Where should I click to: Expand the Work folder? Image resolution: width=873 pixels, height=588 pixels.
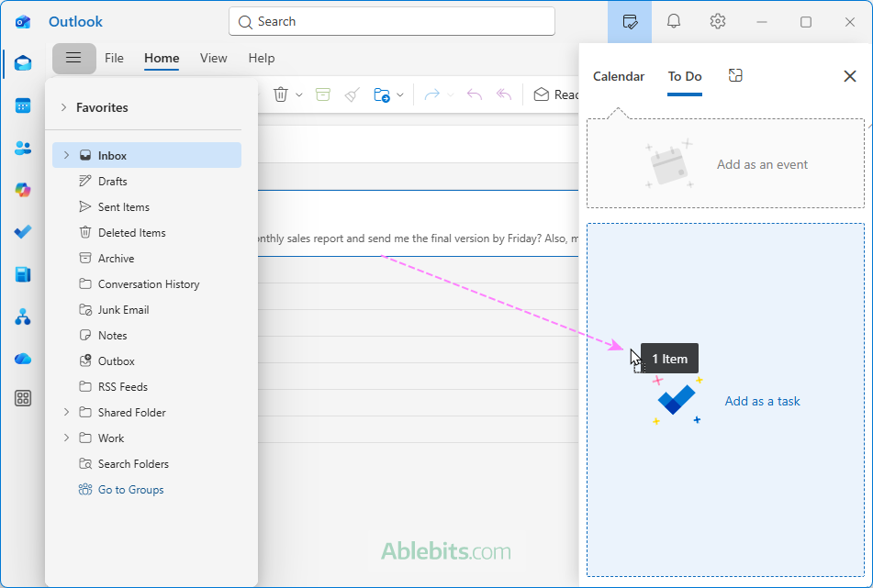coord(65,438)
